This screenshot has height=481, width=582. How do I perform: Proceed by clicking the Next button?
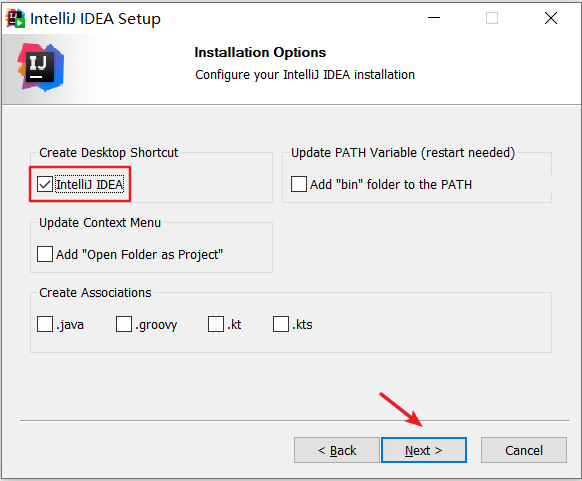point(424,450)
